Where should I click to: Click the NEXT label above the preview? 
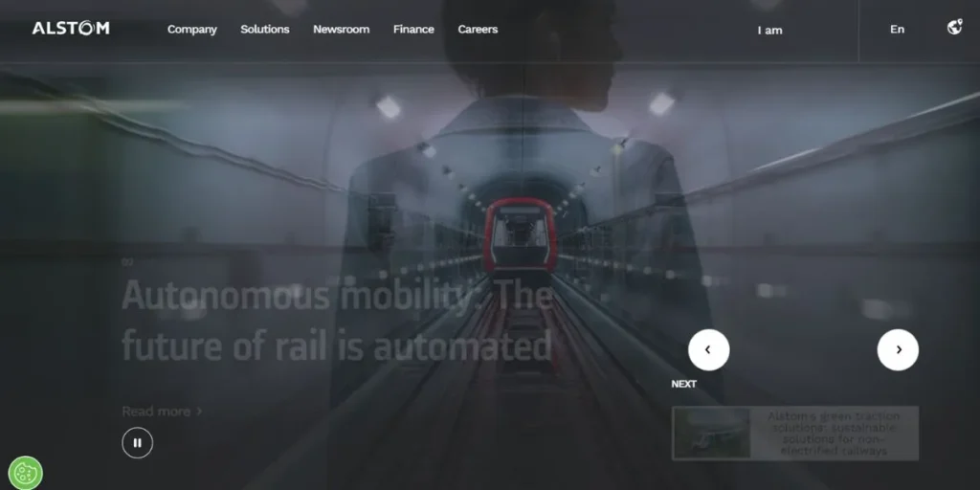tap(683, 384)
